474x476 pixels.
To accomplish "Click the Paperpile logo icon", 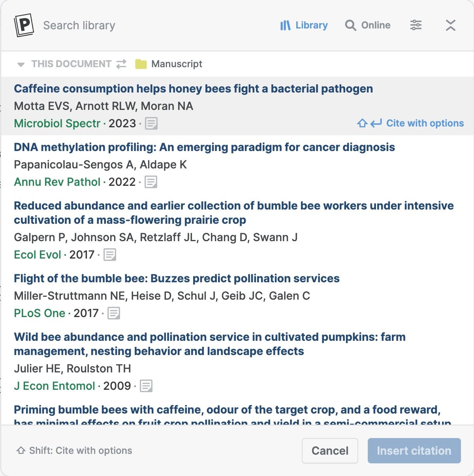I will pos(24,25).
